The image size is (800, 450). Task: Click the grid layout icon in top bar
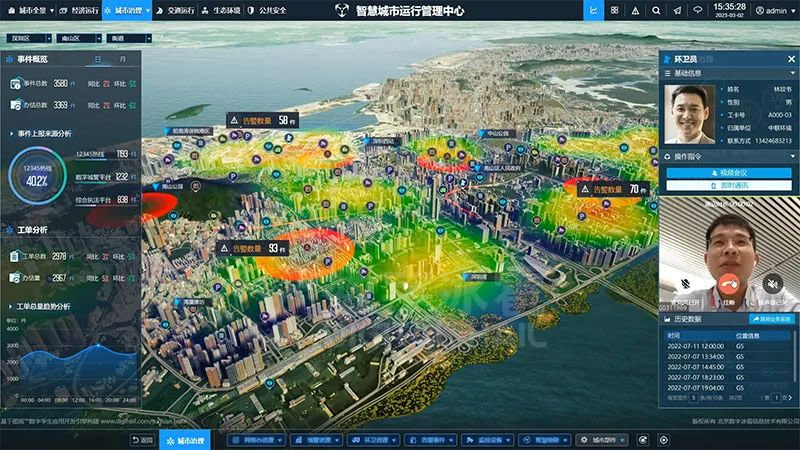614,10
